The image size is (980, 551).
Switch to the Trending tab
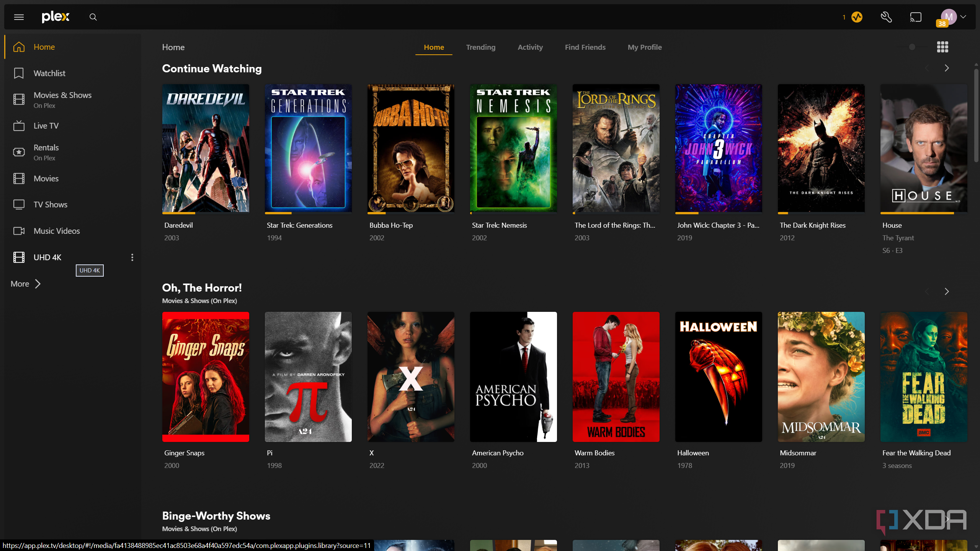click(x=480, y=47)
